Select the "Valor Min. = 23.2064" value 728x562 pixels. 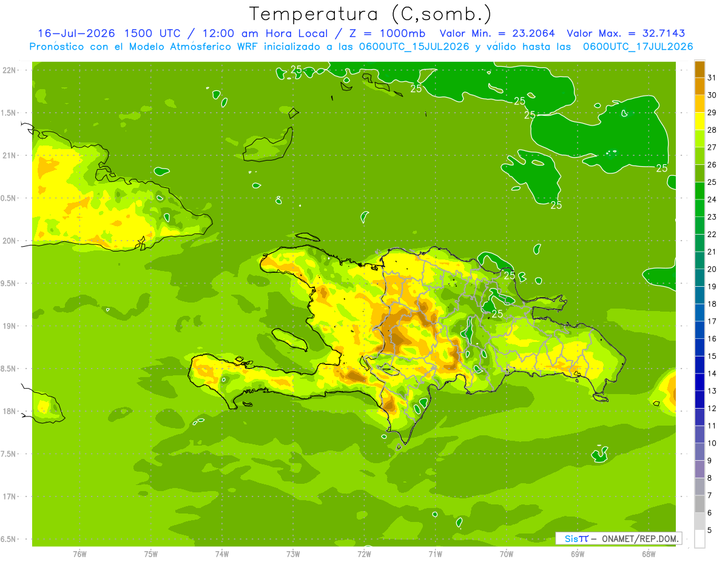497,33
